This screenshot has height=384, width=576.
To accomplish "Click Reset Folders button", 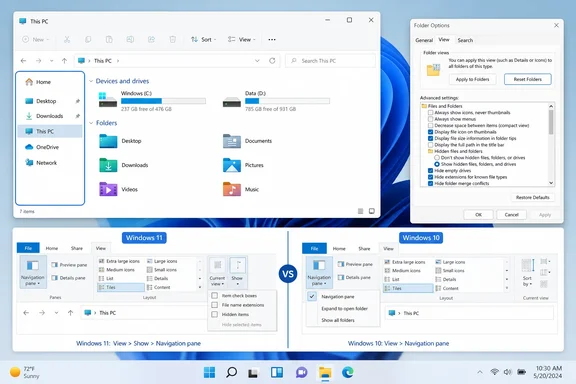I will point(528,79).
